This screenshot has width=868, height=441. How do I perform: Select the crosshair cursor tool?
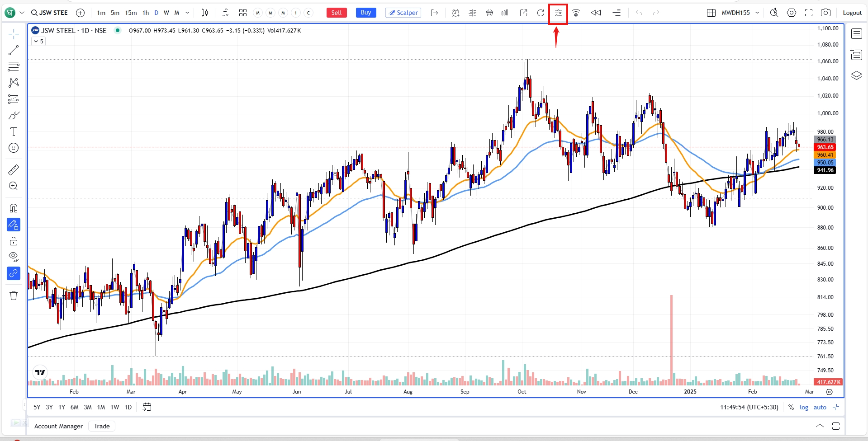coord(14,34)
